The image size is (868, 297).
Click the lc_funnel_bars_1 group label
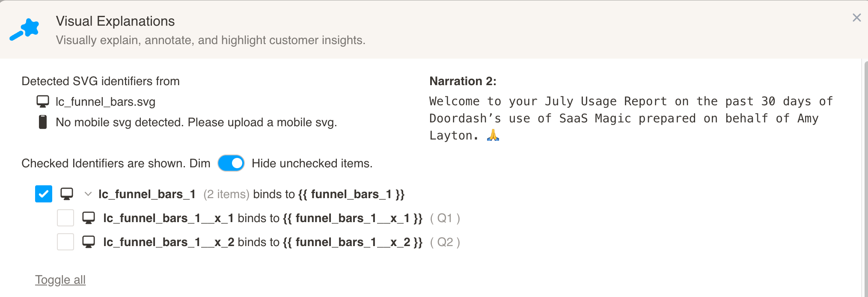coord(147,194)
